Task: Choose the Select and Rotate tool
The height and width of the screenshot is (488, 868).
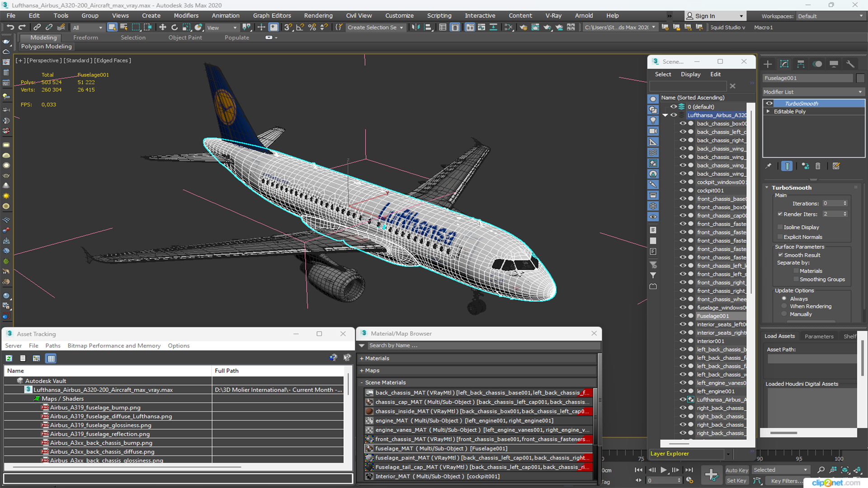Action: click(x=175, y=28)
